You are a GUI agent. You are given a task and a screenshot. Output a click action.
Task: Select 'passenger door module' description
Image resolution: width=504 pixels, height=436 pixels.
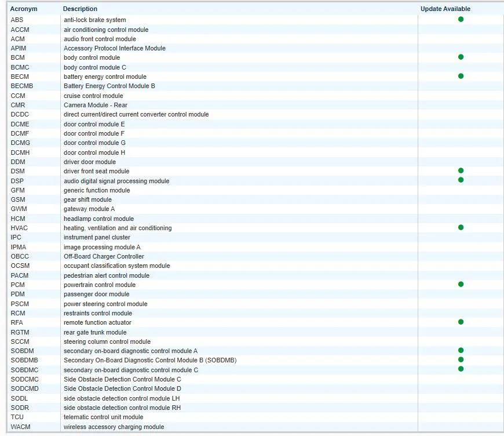pos(96,294)
